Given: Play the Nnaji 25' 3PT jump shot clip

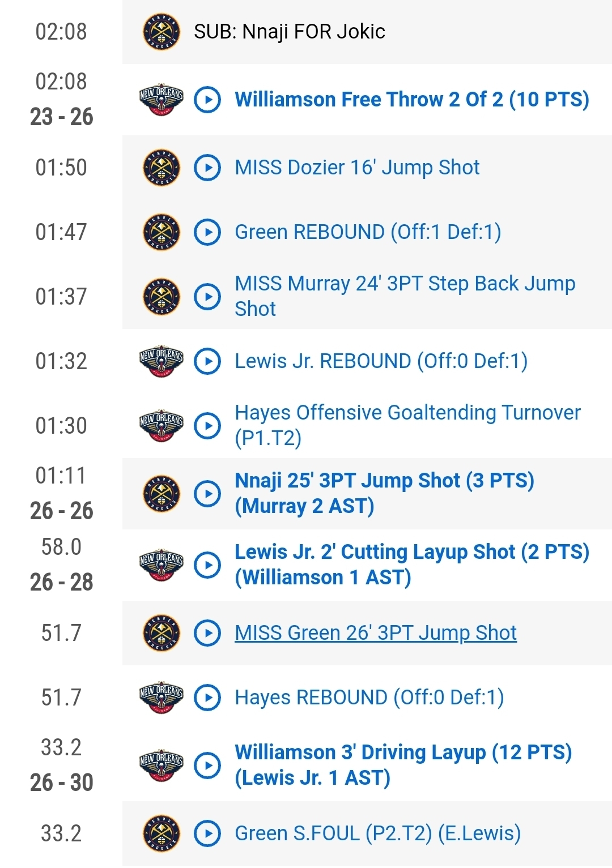Looking at the screenshot, I should (207, 494).
